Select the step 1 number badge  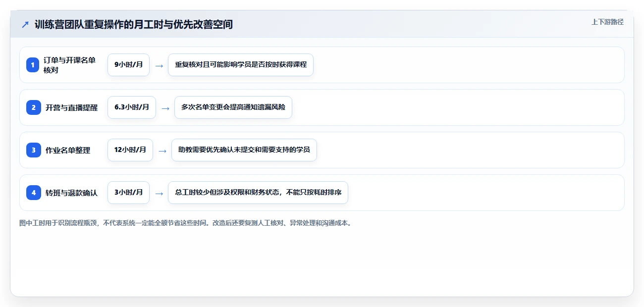coord(33,65)
